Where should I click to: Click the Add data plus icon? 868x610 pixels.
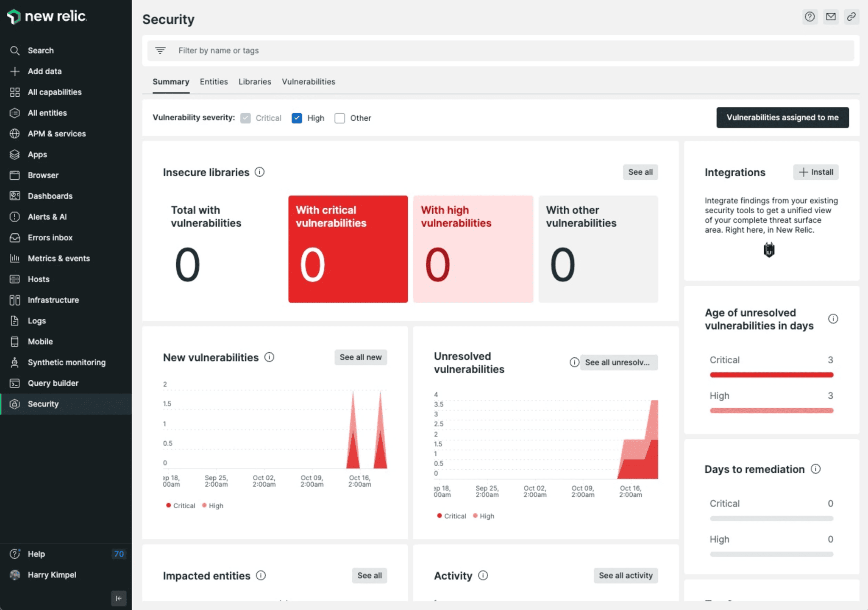[x=15, y=71]
